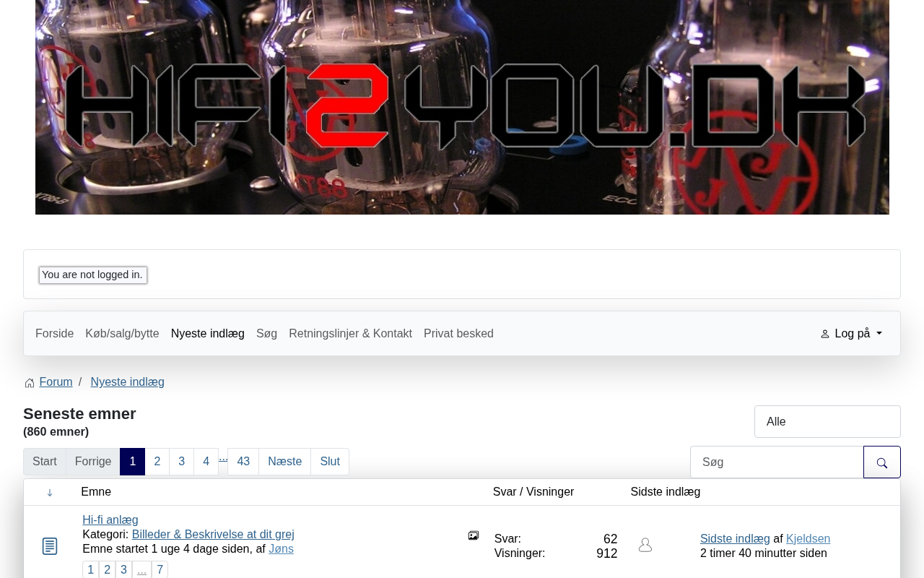Open the Køb/salg/bytte menu item
Image resolution: width=924 pixels, height=578 pixels.
point(122,334)
